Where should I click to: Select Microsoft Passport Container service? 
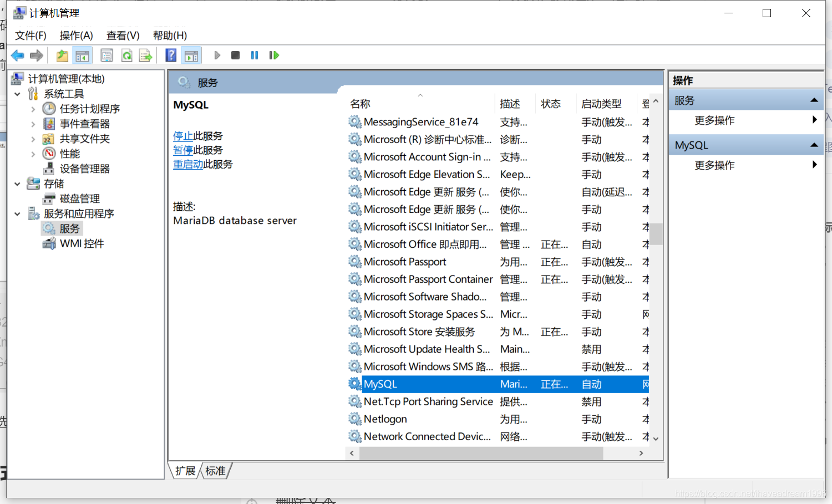pyautogui.click(x=498, y=279)
